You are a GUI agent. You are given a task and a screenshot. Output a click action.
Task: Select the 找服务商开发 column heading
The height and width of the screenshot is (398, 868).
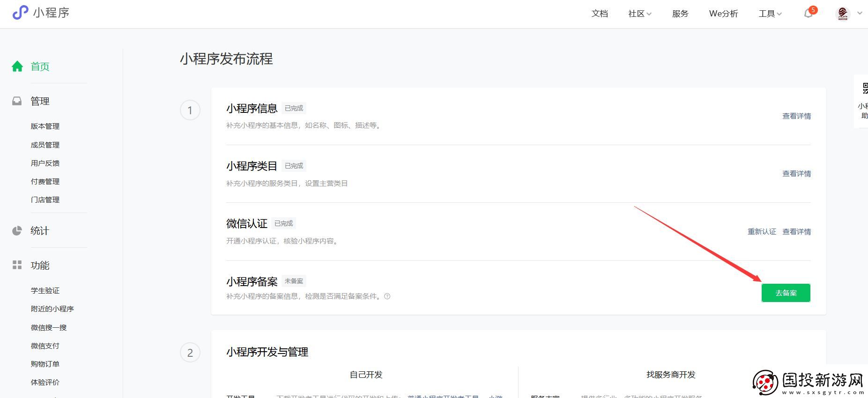click(671, 375)
